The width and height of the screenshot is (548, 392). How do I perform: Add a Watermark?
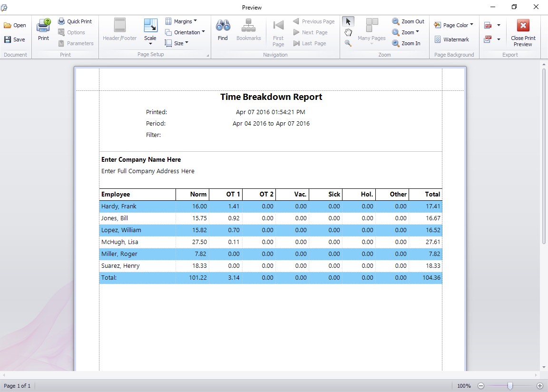pyautogui.click(x=452, y=39)
